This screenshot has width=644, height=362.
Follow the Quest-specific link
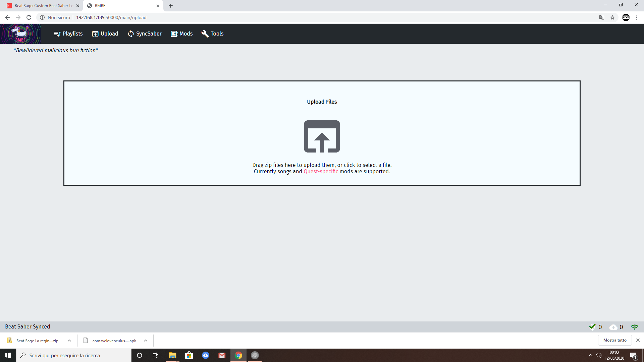coord(321,172)
